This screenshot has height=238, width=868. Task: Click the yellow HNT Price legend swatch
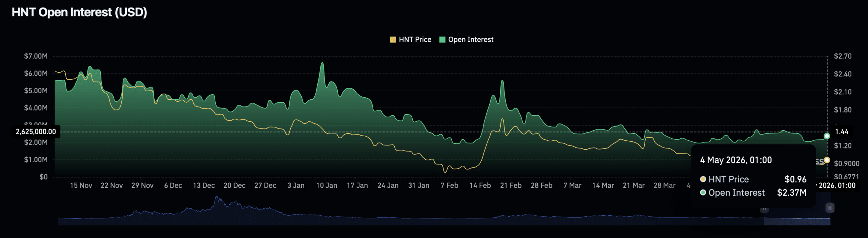[393, 40]
